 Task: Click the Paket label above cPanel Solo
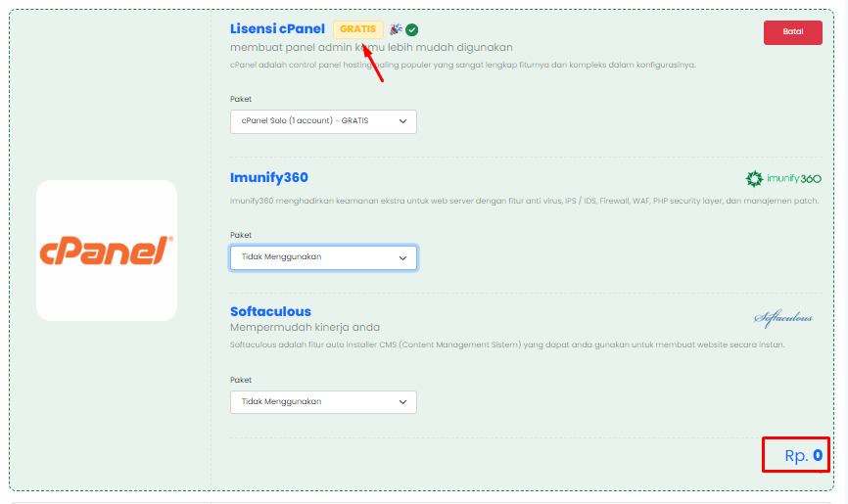[241, 99]
